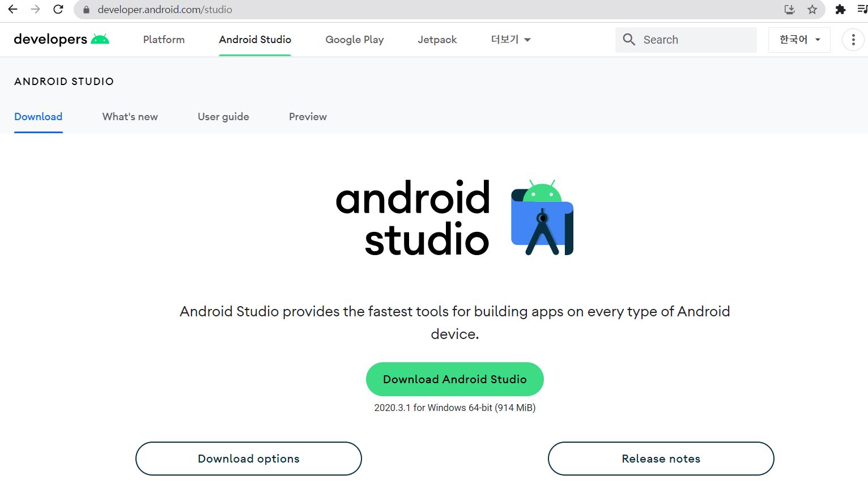Switch to the Preview tab

[x=308, y=117]
